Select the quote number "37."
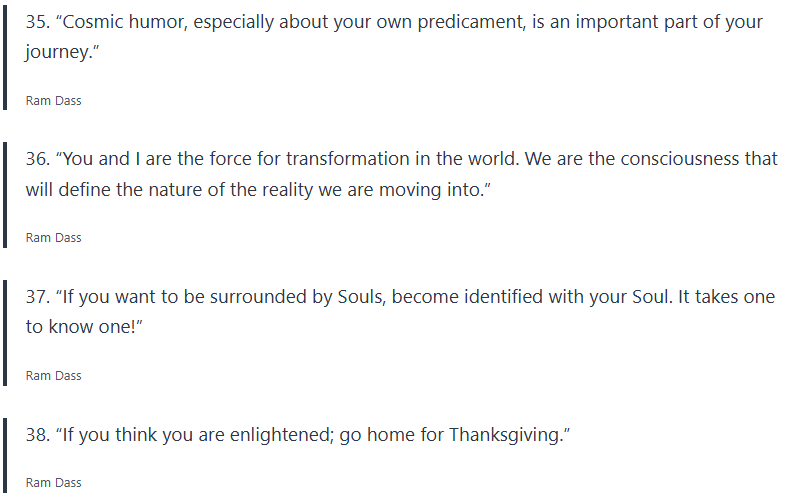Image resolution: width=809 pixels, height=500 pixels. tap(37, 298)
